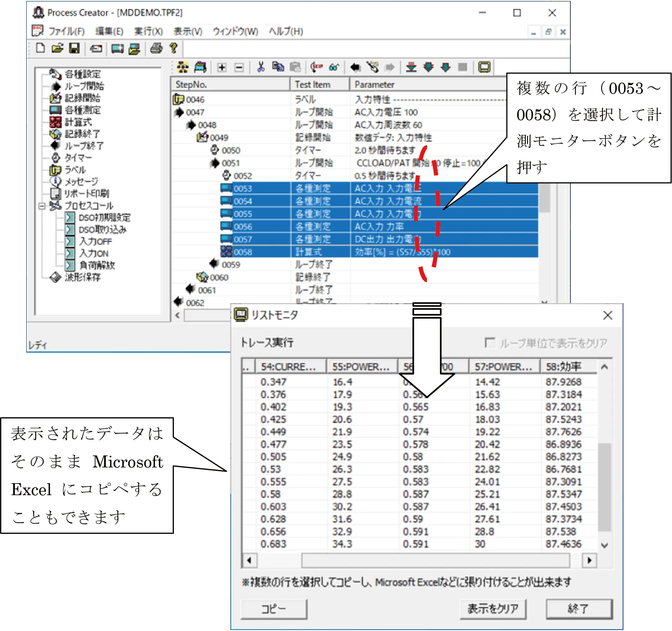Select the 計算式 item in the left tree

click(x=78, y=122)
